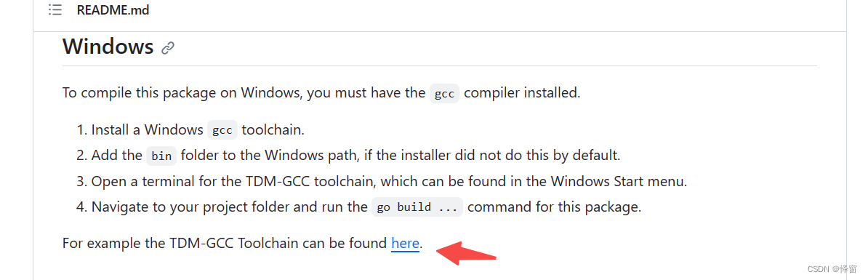Viewport: 868px width, 280px height.
Task: Click the README.md file title
Action: (113, 10)
